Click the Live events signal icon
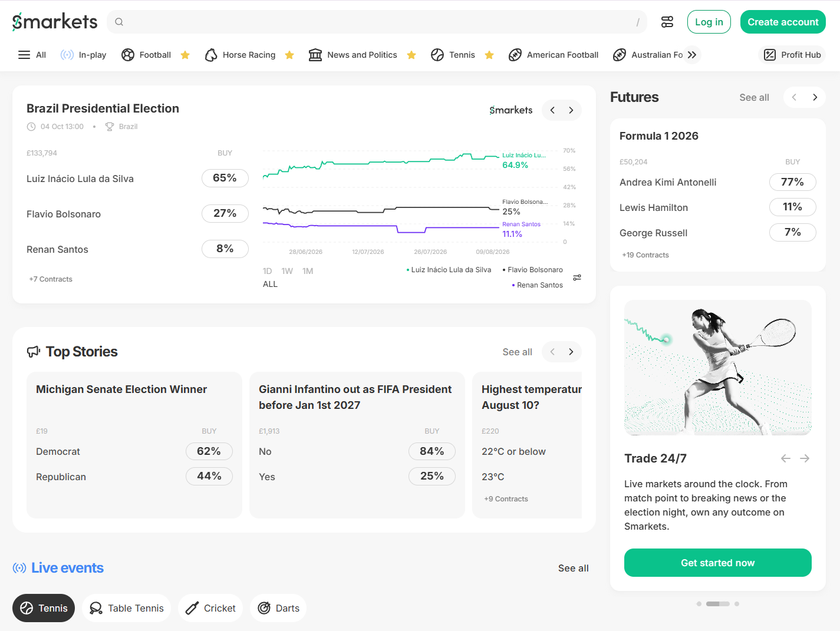The height and width of the screenshot is (631, 840). [19, 568]
